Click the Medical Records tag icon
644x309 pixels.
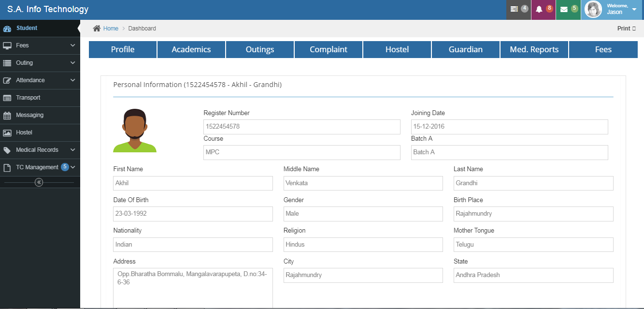click(7, 150)
